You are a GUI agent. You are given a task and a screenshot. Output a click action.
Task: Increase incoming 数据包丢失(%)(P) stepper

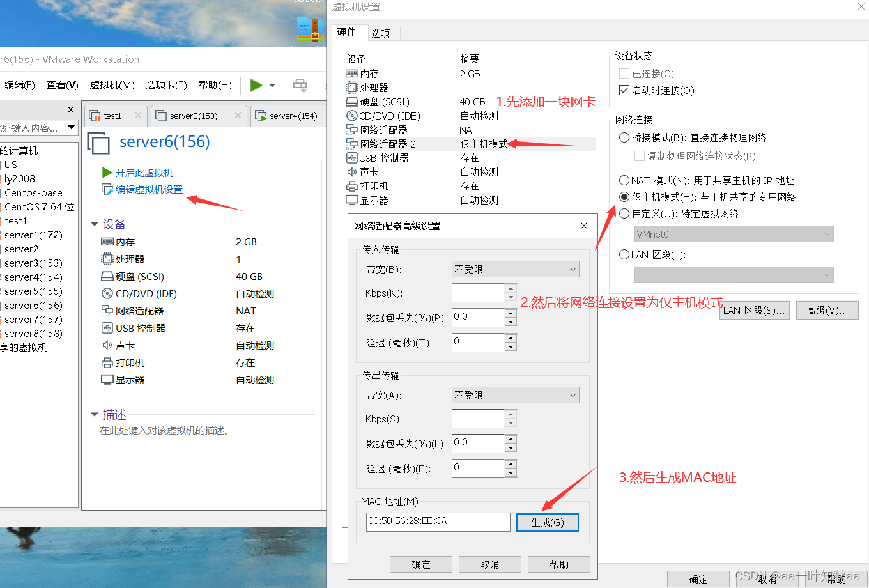pyautogui.click(x=511, y=313)
